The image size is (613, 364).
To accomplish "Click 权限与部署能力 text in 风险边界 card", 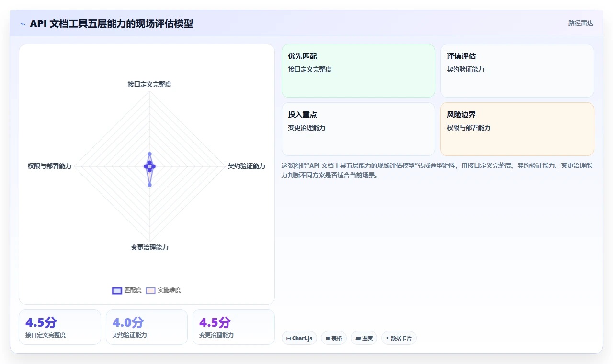I will point(468,128).
